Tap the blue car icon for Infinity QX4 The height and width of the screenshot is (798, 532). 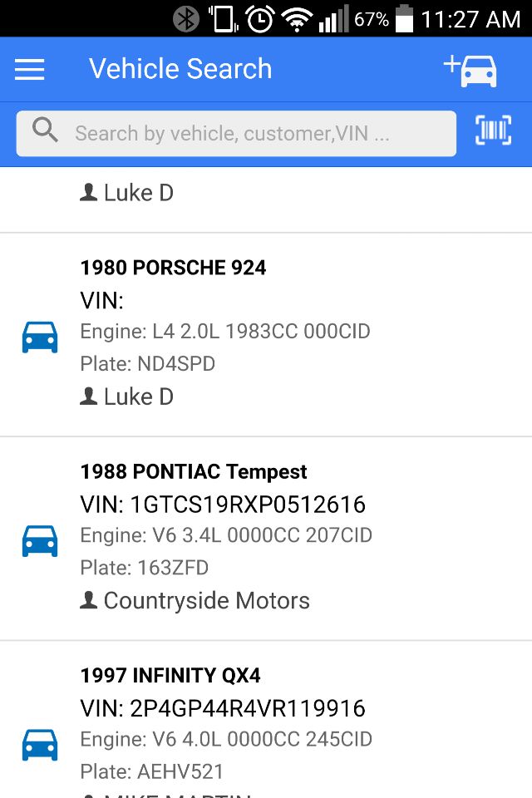tap(40, 745)
